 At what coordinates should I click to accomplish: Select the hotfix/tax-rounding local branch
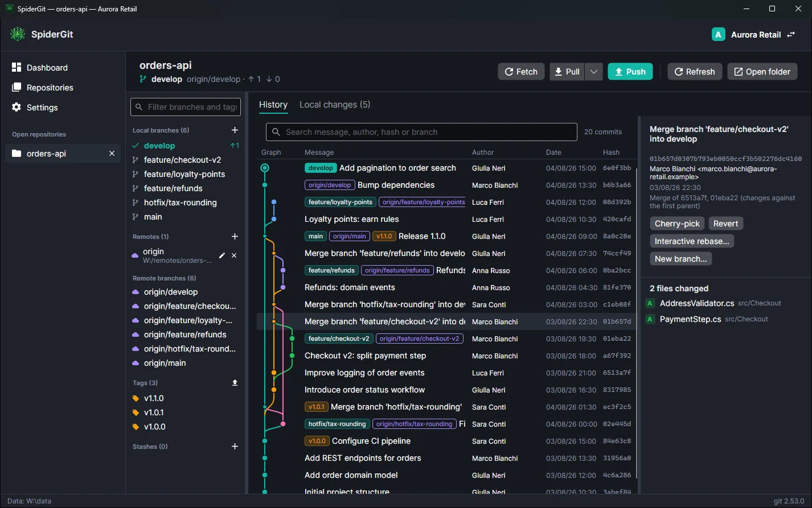pos(186,203)
